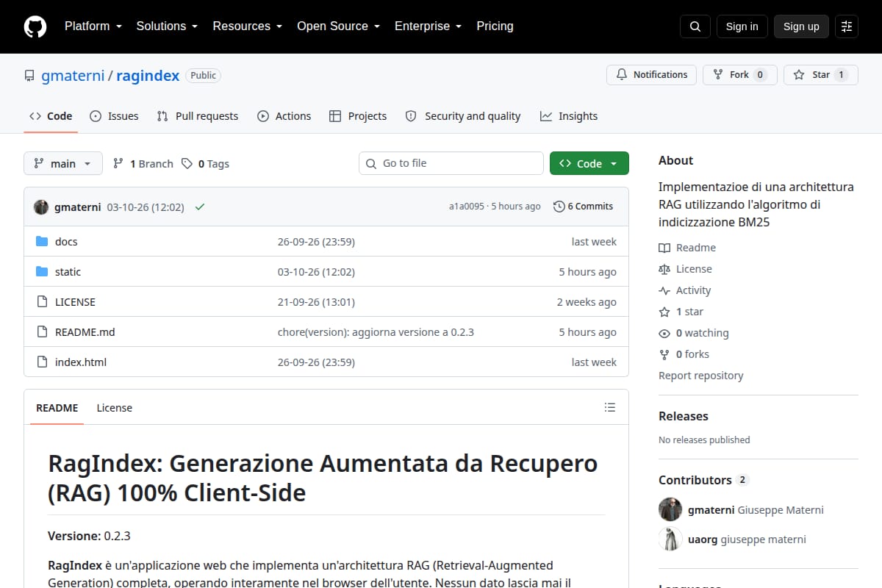Viewport: 882px width, 588px height.
Task: Fork the repository
Action: pyautogui.click(x=739, y=75)
